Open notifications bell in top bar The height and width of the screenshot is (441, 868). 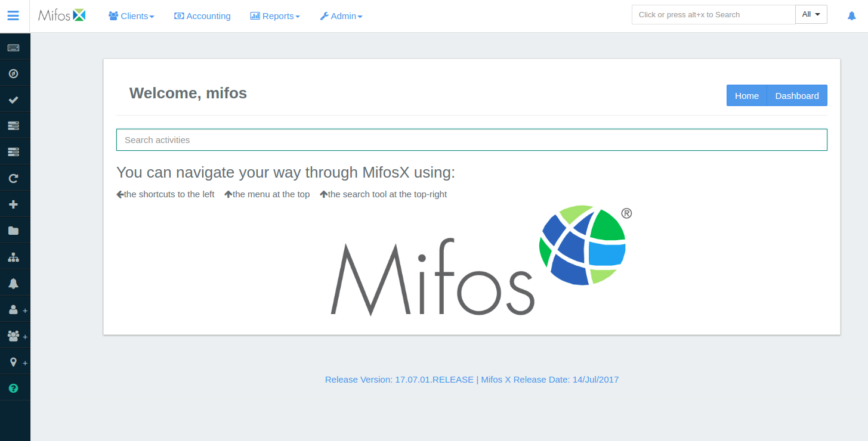coord(852,16)
